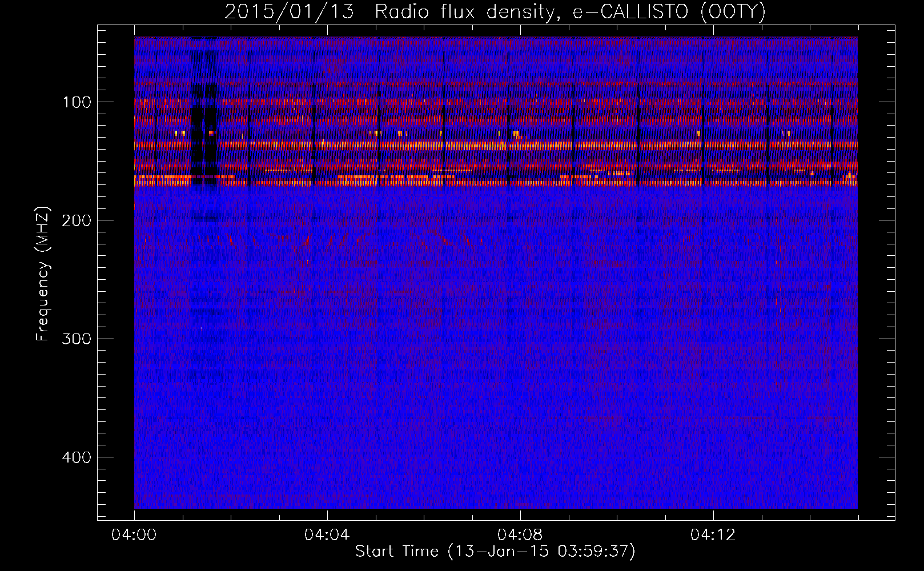
Task: Click the plot title "2015/01/13 Radio flux density, e-CALLISTO (OOTY)"
Action: (x=495, y=12)
